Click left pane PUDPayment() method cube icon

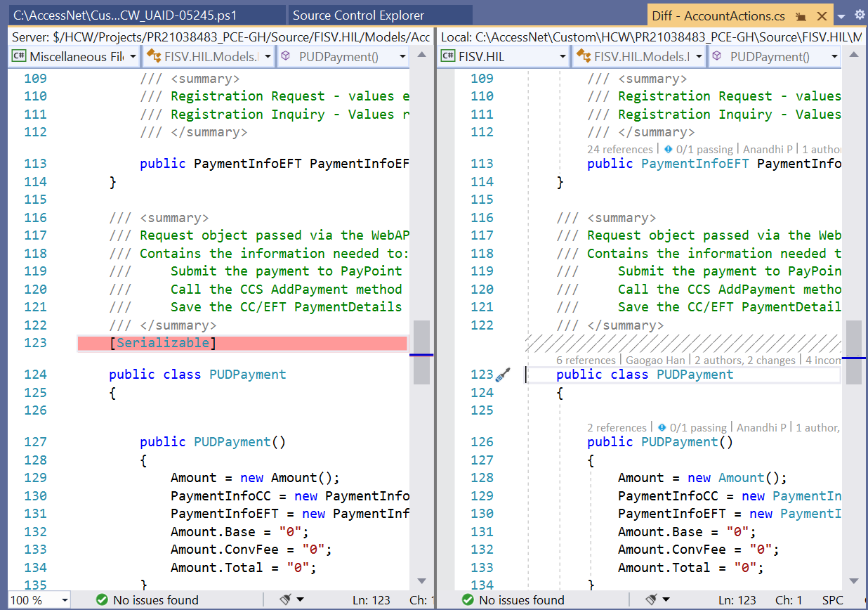coord(287,56)
